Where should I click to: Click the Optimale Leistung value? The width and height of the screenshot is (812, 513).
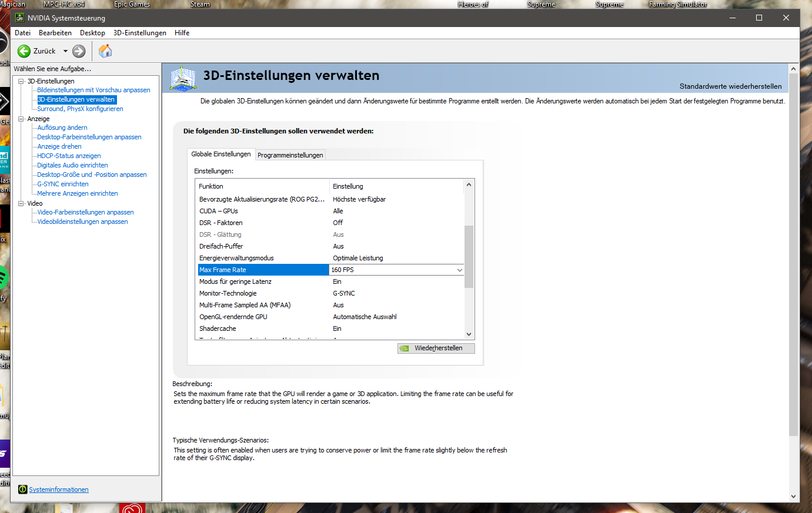[357, 258]
